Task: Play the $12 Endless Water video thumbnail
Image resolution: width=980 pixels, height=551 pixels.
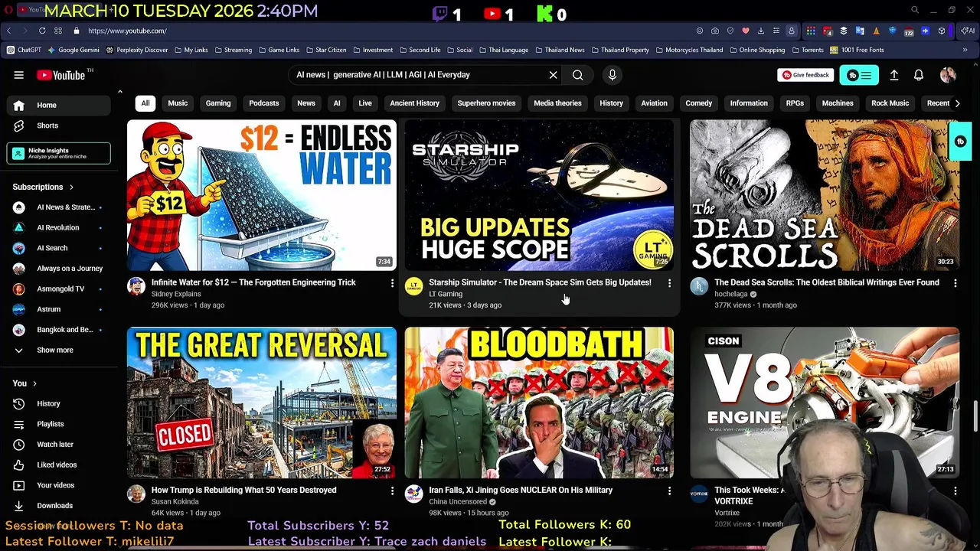Action: [x=262, y=194]
